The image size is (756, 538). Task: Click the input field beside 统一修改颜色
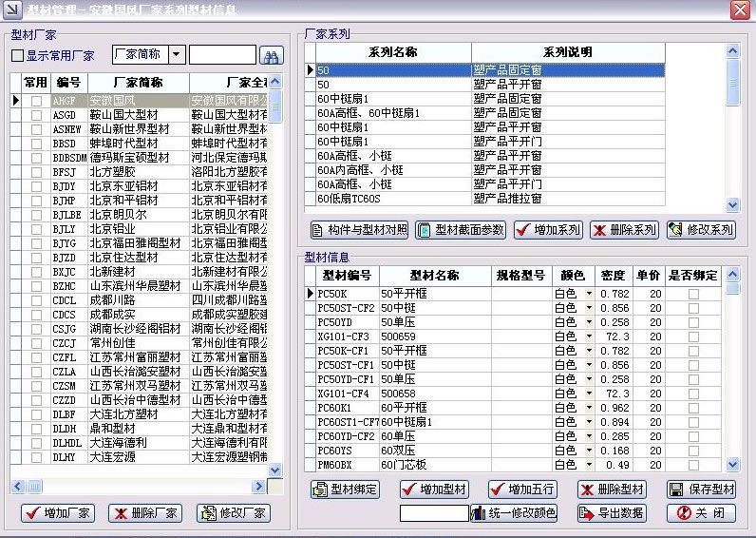[x=434, y=513]
